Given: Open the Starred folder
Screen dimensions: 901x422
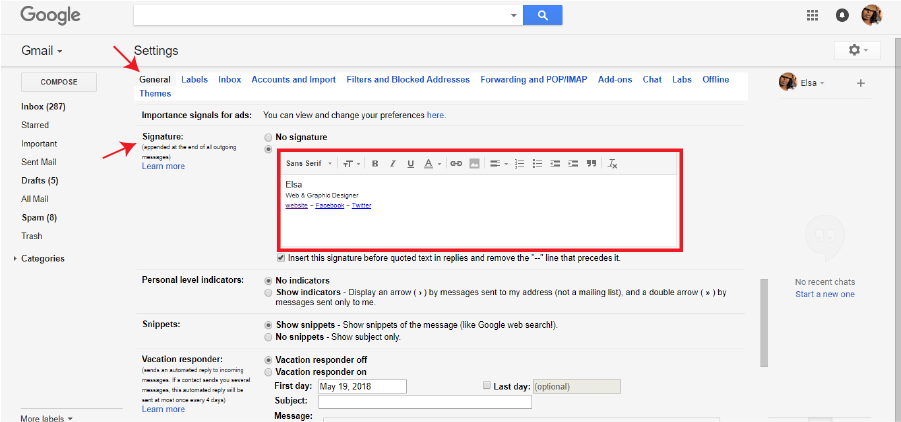Looking at the screenshot, I should [35, 125].
